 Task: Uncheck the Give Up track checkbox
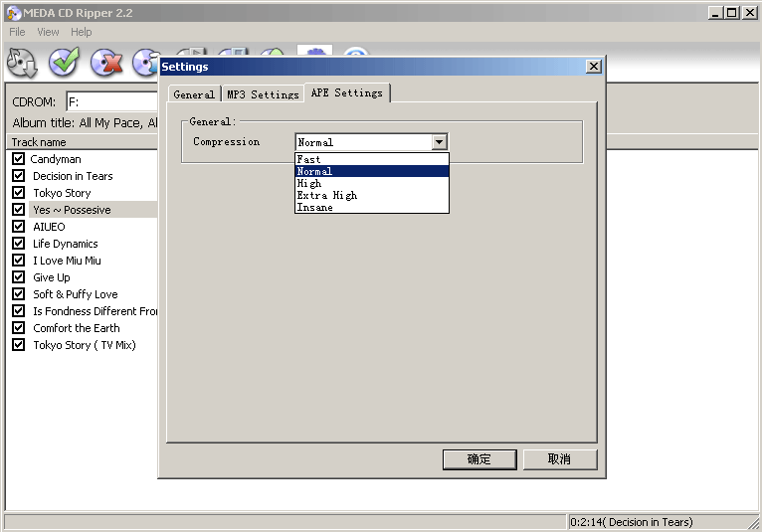tap(19, 276)
